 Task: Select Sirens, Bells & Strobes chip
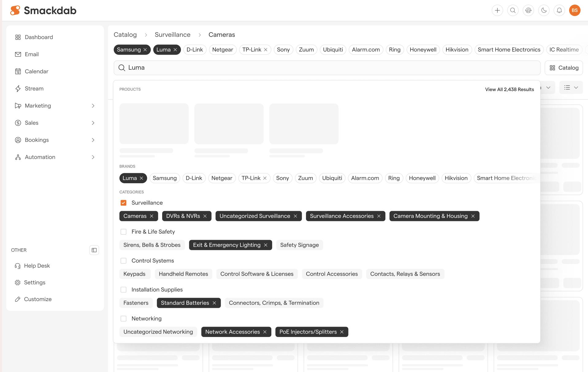coord(152,245)
